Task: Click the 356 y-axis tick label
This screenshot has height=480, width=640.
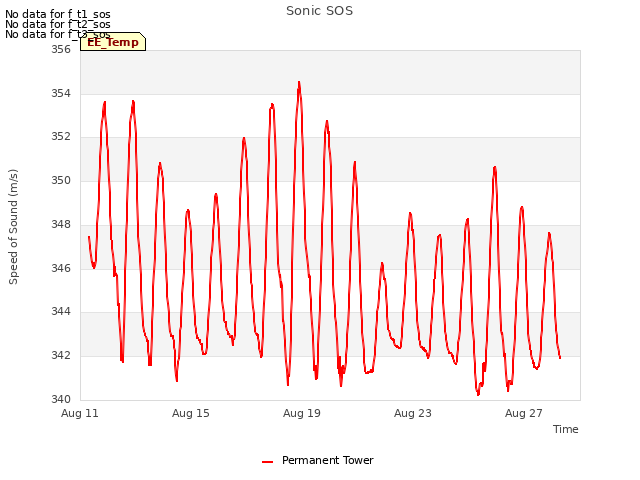Action: [61, 49]
